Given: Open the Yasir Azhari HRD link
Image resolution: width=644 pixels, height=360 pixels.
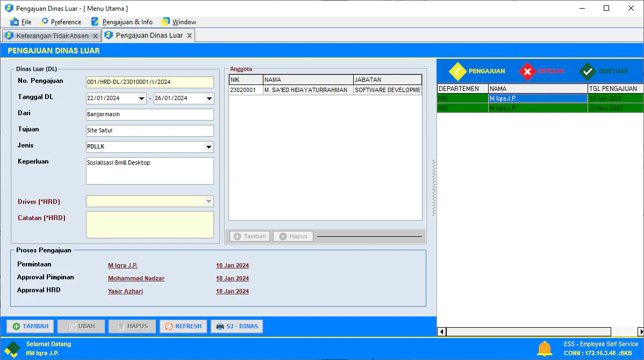Looking at the screenshot, I should [x=125, y=291].
